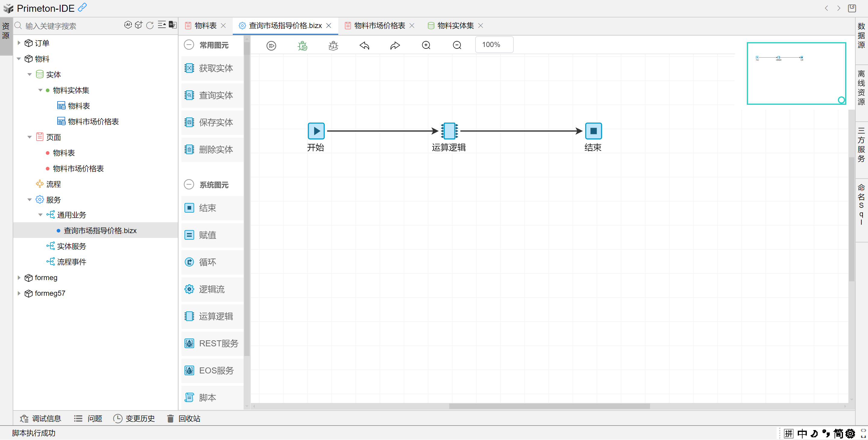Screen dimensions: 868x440
Task: Collapse the 物料实体集 tree node
Action: click(40, 90)
